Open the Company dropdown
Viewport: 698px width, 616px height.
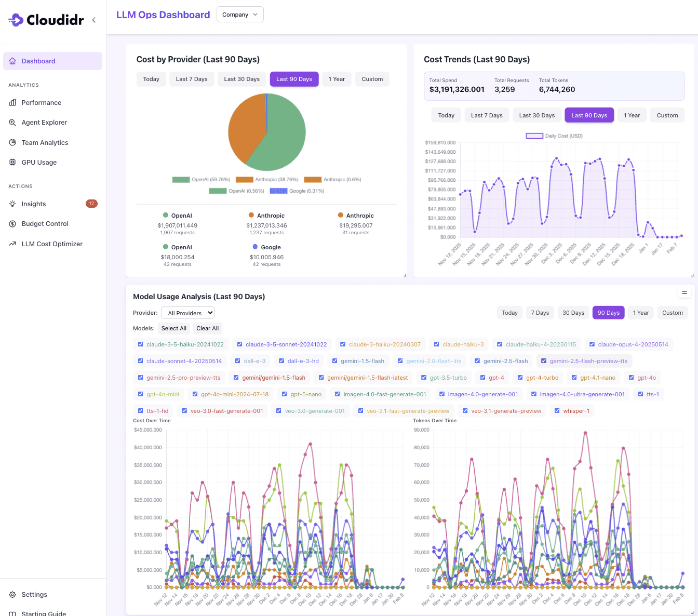(240, 15)
